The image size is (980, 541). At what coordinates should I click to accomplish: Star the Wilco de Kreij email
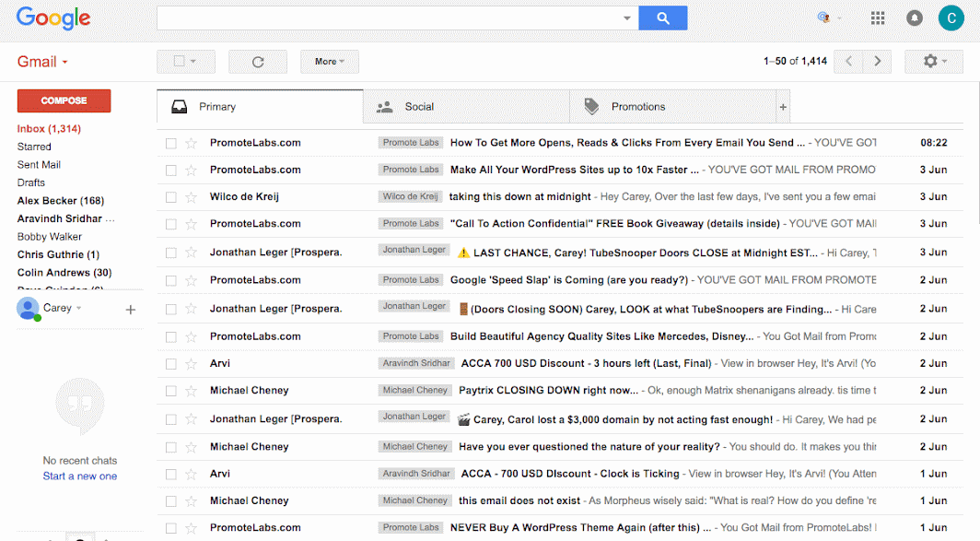tap(192, 197)
